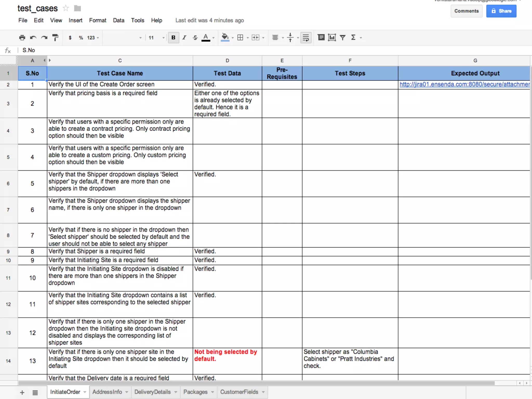Click the insert comment icon
532x399 pixels.
click(321, 38)
